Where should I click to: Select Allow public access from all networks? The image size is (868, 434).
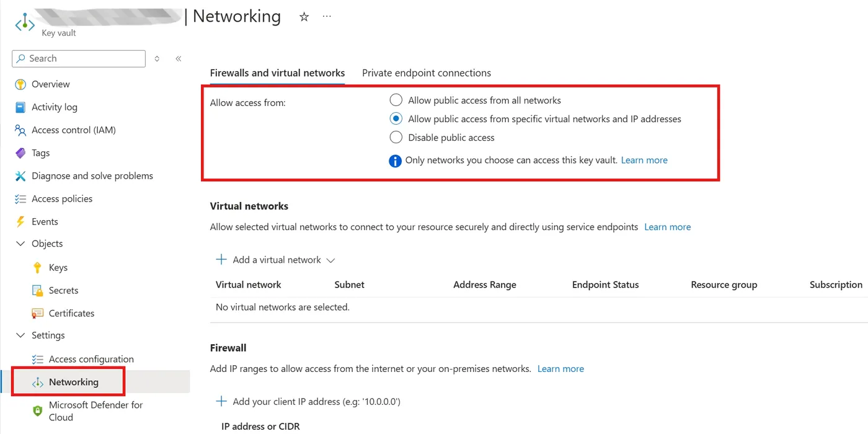(396, 100)
